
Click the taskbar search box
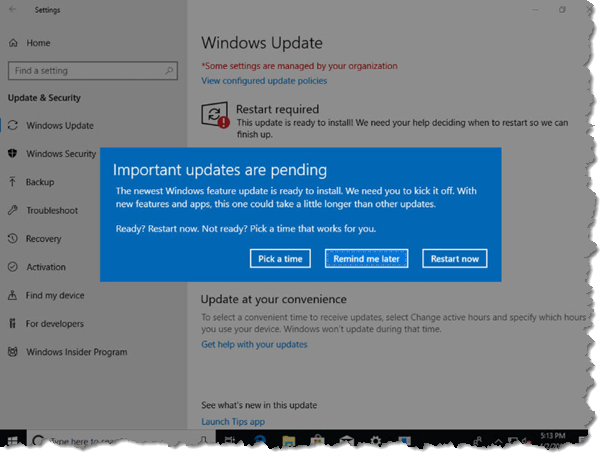120,441
